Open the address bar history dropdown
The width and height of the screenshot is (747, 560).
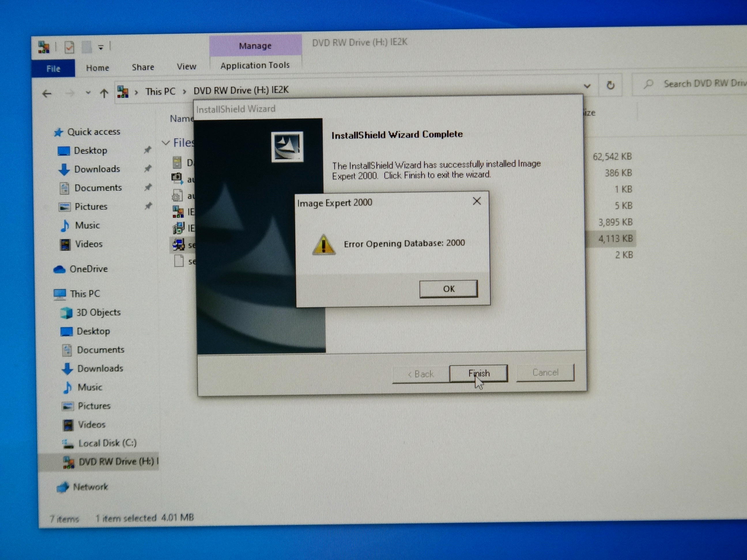tap(587, 86)
